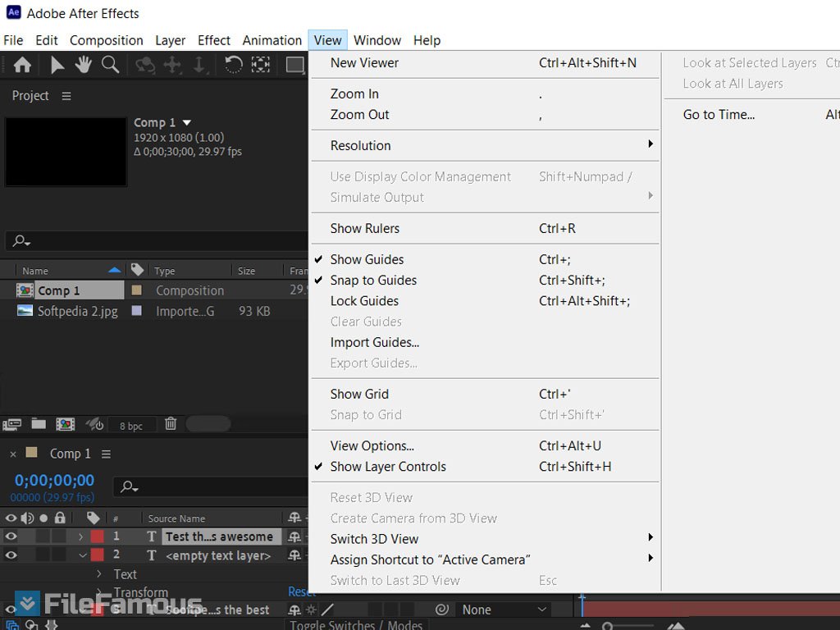Image resolution: width=840 pixels, height=630 pixels.
Task: Select the Rotation tool
Action: (x=233, y=65)
